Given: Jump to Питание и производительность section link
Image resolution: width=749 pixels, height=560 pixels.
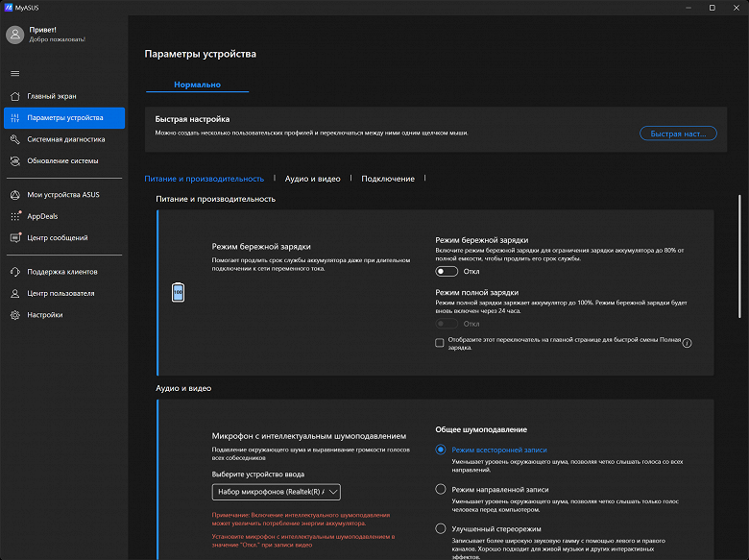Looking at the screenshot, I should (x=204, y=179).
